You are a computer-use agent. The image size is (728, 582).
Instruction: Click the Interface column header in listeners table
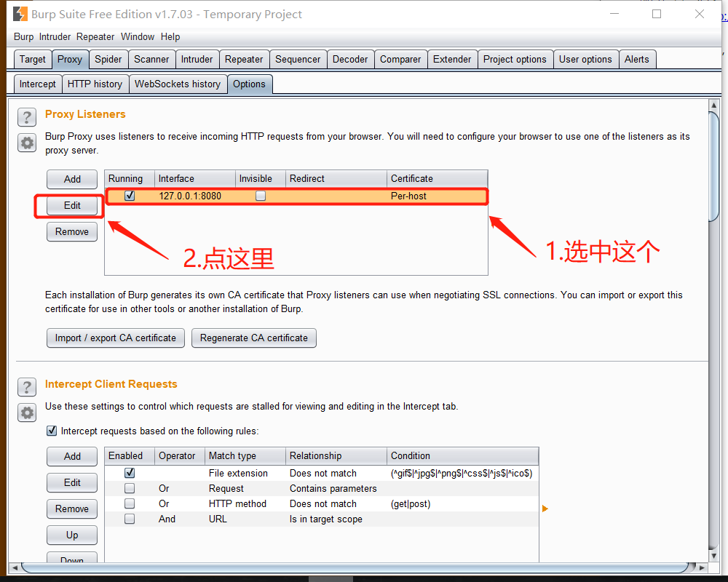(195, 179)
